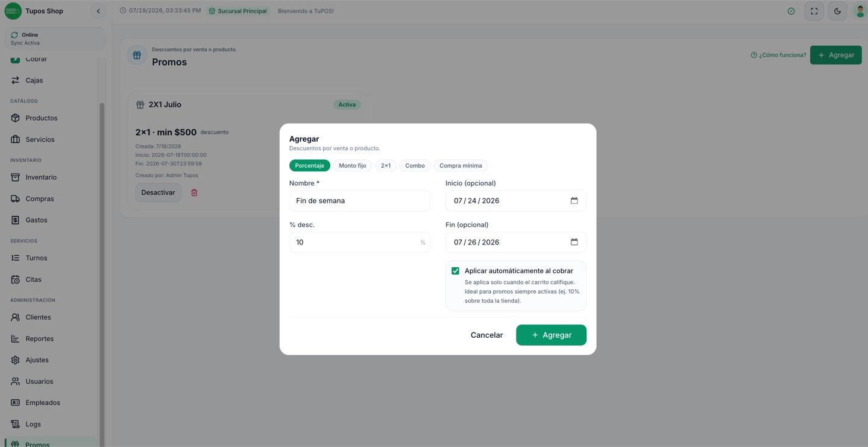Image resolution: width=868 pixels, height=447 pixels.
Task: Click the Promos gift icon in the page header
Action: pyautogui.click(x=137, y=55)
